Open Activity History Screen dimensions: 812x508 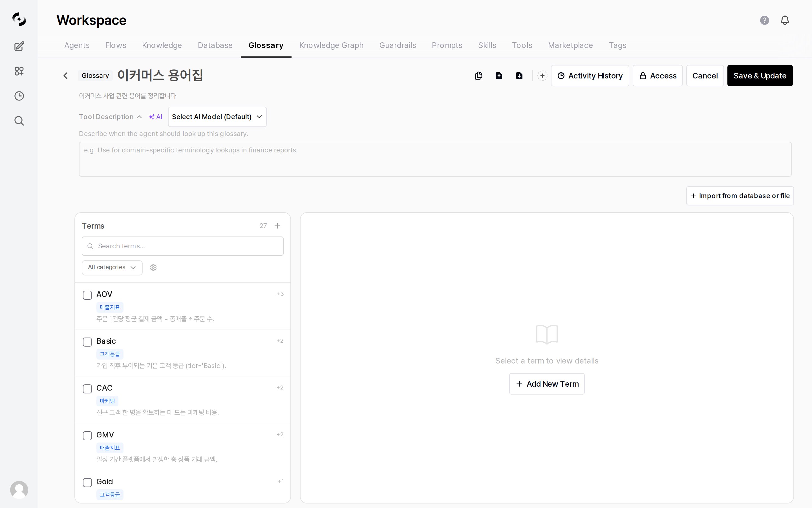tap(590, 76)
